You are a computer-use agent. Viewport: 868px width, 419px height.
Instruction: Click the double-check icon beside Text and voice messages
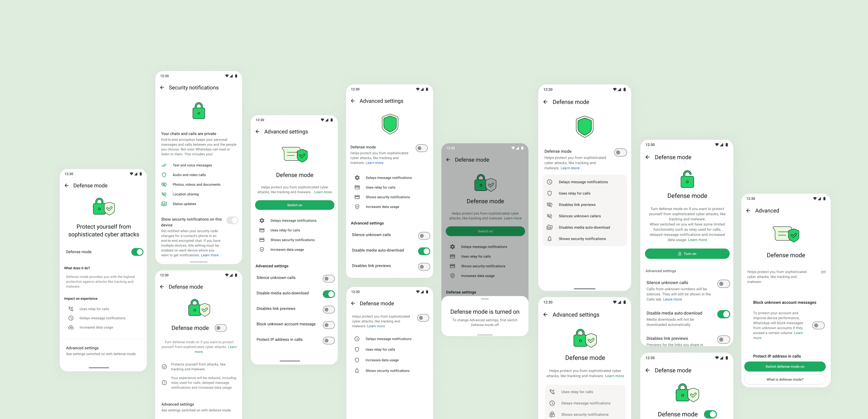pyautogui.click(x=164, y=165)
